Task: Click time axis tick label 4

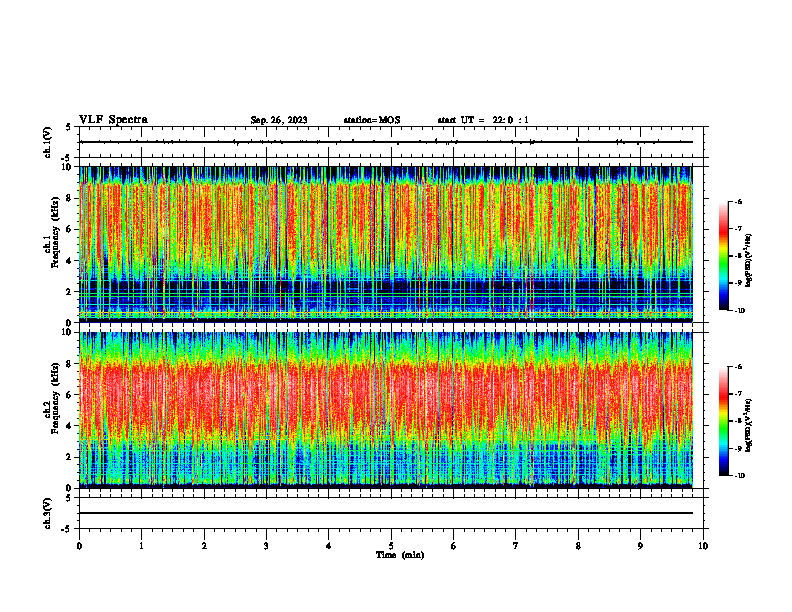Action: (x=329, y=546)
